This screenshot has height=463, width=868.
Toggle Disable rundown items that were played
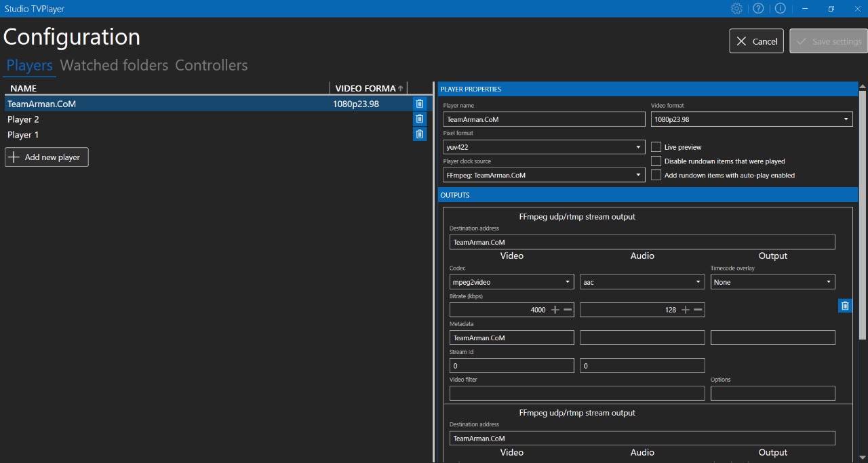(656, 161)
